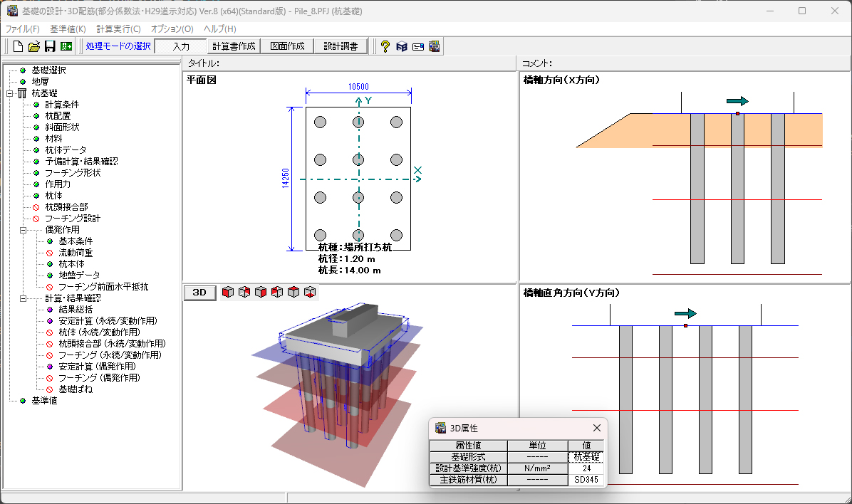This screenshot has width=852, height=504.
Task: Select 杭配置 in the tree
Action: point(58,116)
